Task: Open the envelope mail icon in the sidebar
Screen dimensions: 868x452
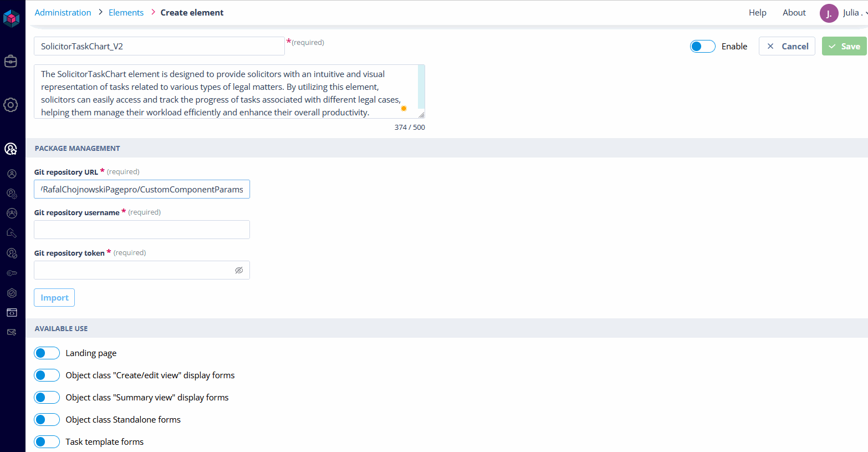Action: [12, 332]
